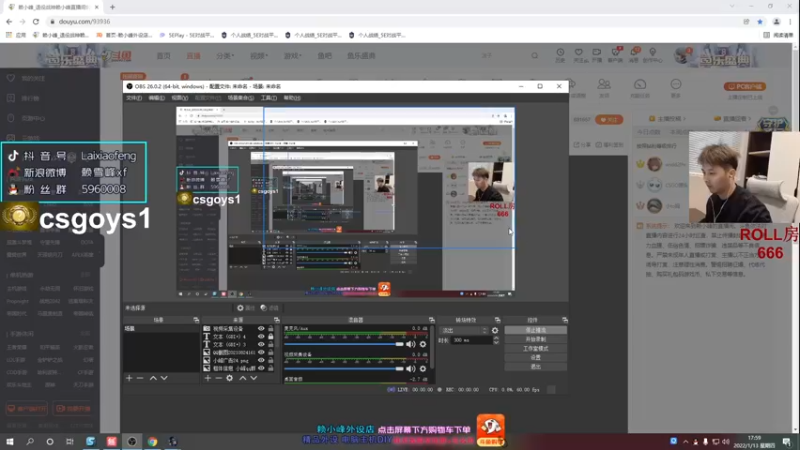Remove selected source with the minus icon
The height and width of the screenshot is (450, 800).
click(218, 378)
